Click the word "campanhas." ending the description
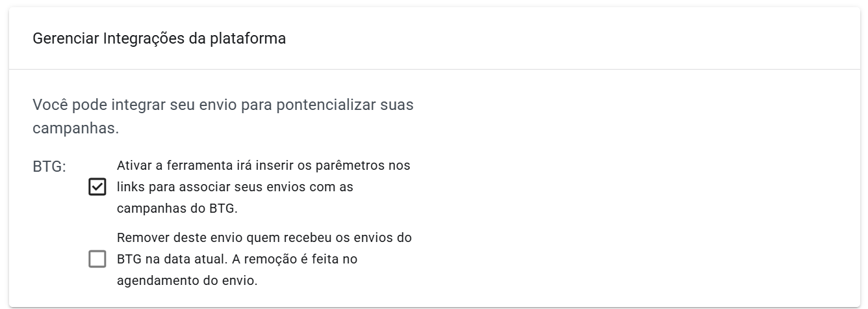The width and height of the screenshot is (868, 309). [x=76, y=128]
